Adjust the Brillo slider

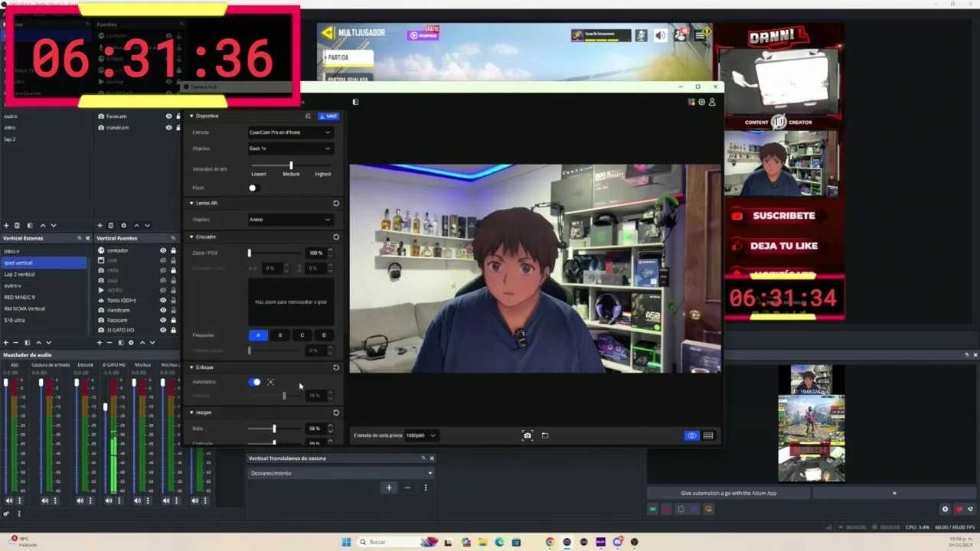tap(274, 429)
